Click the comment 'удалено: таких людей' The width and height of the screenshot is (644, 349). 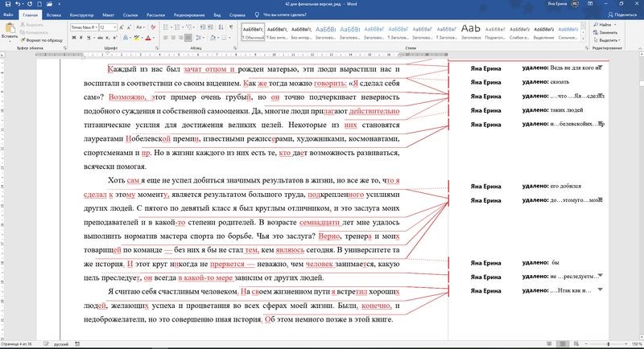552,110
